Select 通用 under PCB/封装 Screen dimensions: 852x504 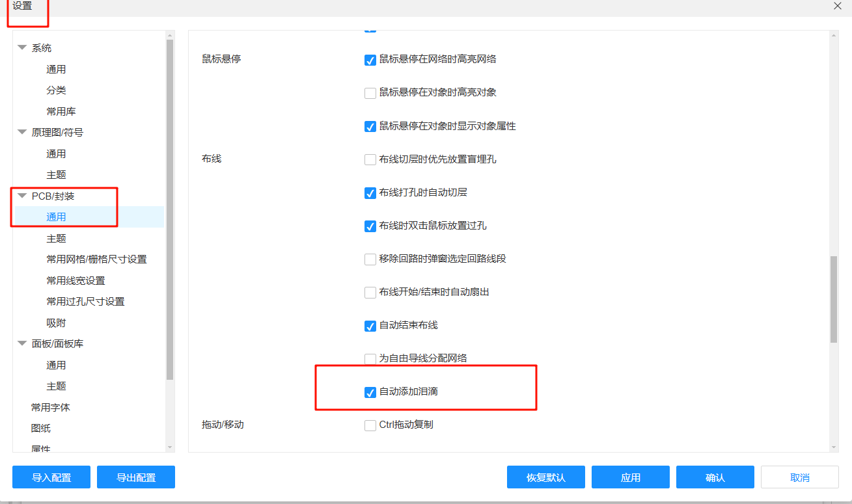tap(56, 217)
